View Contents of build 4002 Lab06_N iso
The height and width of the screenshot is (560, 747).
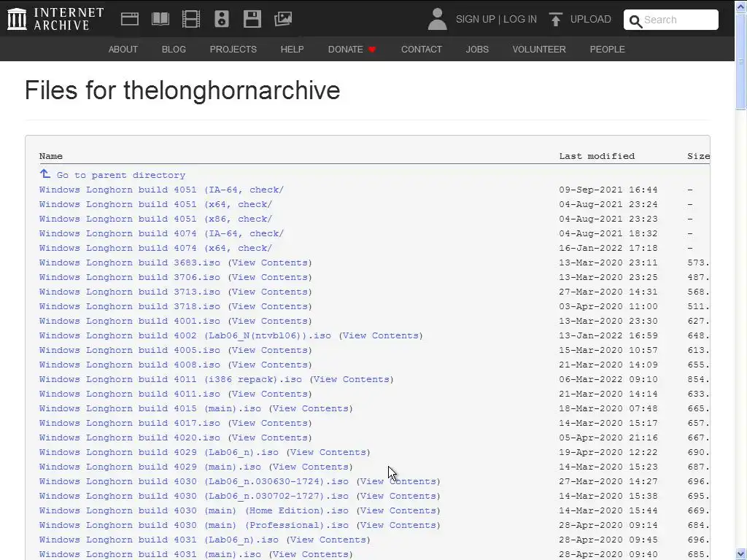381,335
